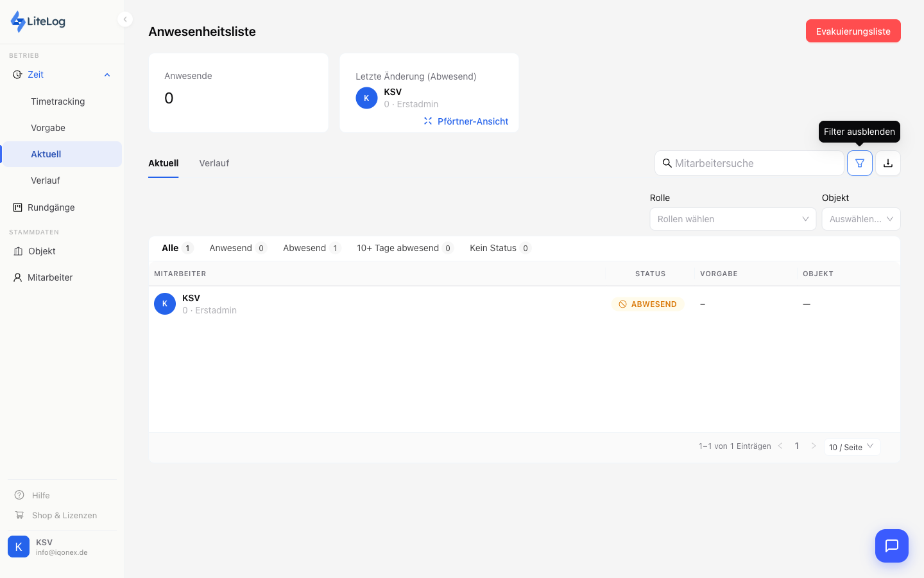Click the LiteLog logo
This screenshot has height=578, width=924.
tap(38, 21)
